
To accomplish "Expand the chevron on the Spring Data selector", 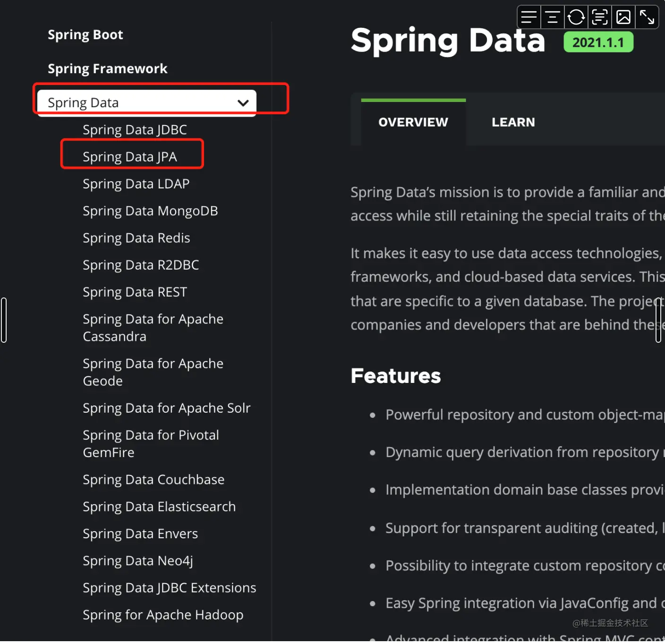I will [243, 102].
